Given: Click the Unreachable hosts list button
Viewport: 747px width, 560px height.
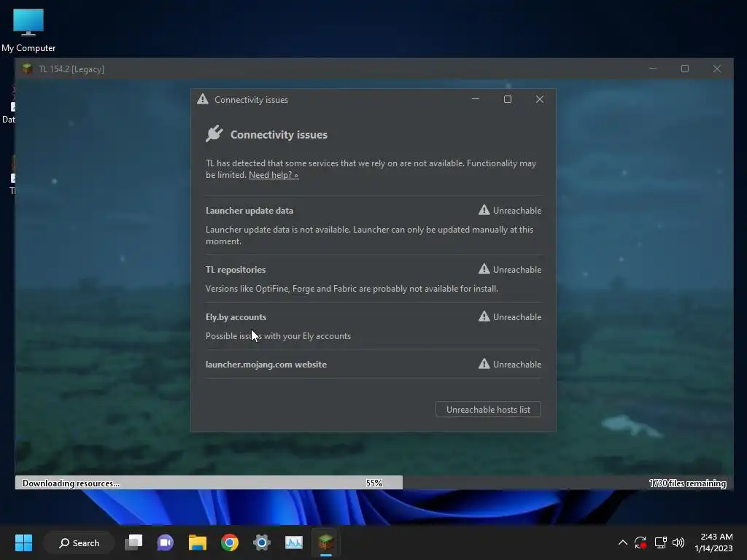Looking at the screenshot, I should pos(488,410).
